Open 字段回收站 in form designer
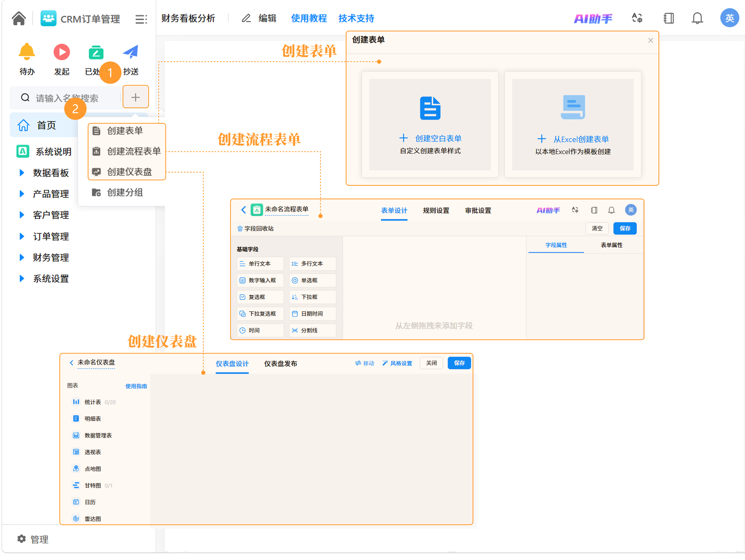Image resolution: width=745 pixels, height=560 pixels. tap(255, 228)
